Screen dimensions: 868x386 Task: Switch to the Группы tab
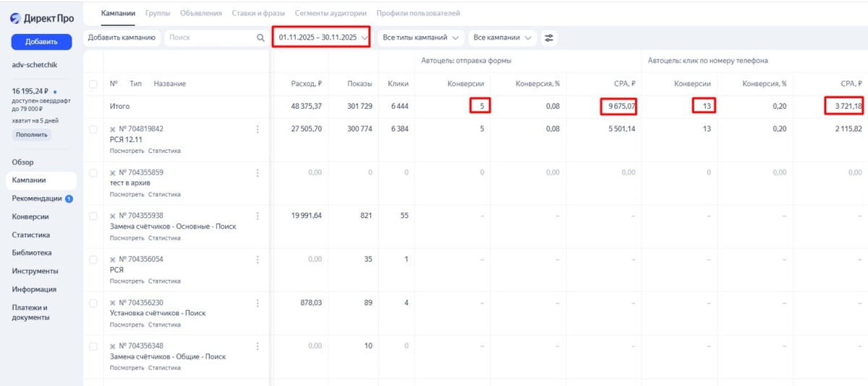click(x=158, y=13)
